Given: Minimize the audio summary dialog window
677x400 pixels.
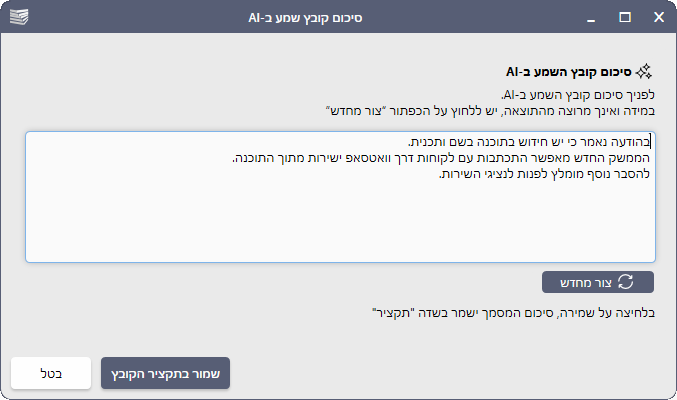Looking at the screenshot, I should [593, 17].
